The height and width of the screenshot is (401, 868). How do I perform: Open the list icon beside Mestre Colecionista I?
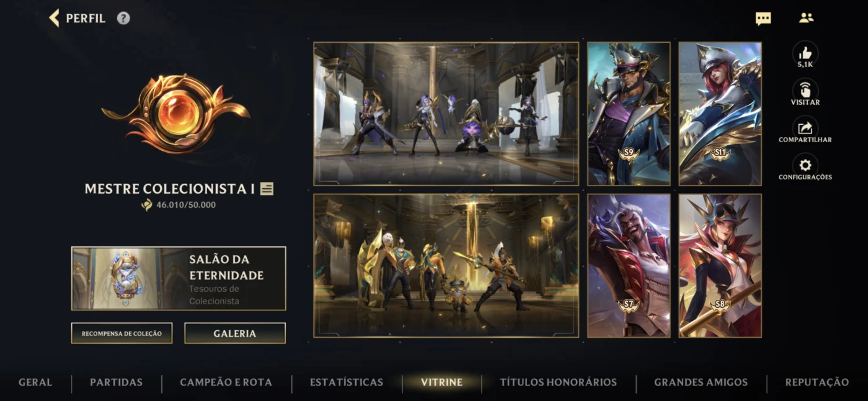click(x=267, y=189)
